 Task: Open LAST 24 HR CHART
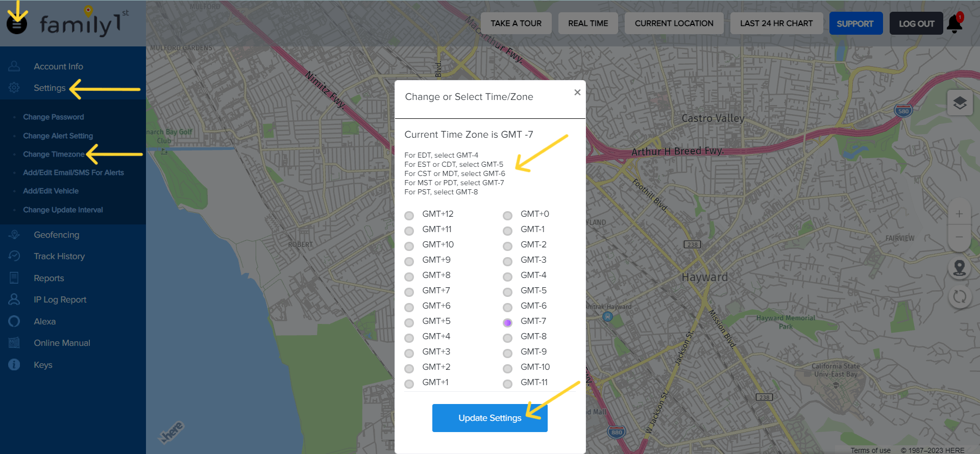[776, 23]
